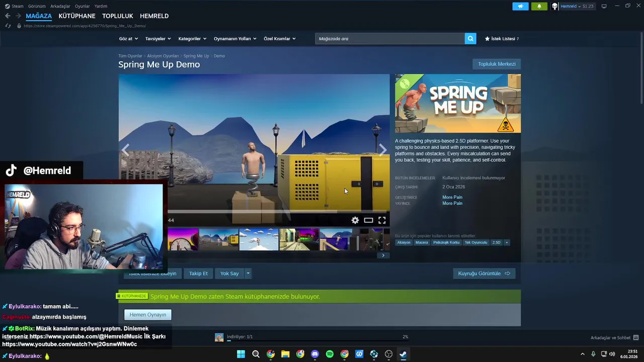Open the More Pain developer link
The height and width of the screenshot is (362, 644).
pos(452,198)
